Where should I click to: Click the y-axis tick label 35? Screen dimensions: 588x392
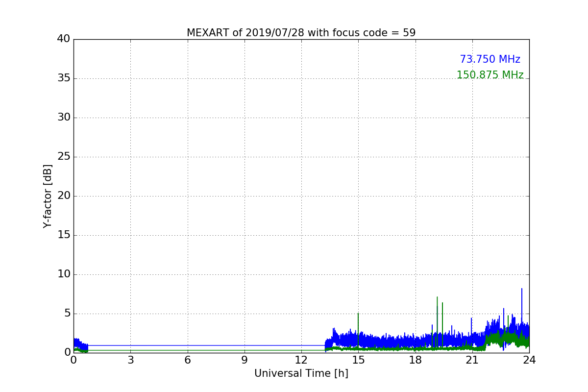[x=64, y=78]
